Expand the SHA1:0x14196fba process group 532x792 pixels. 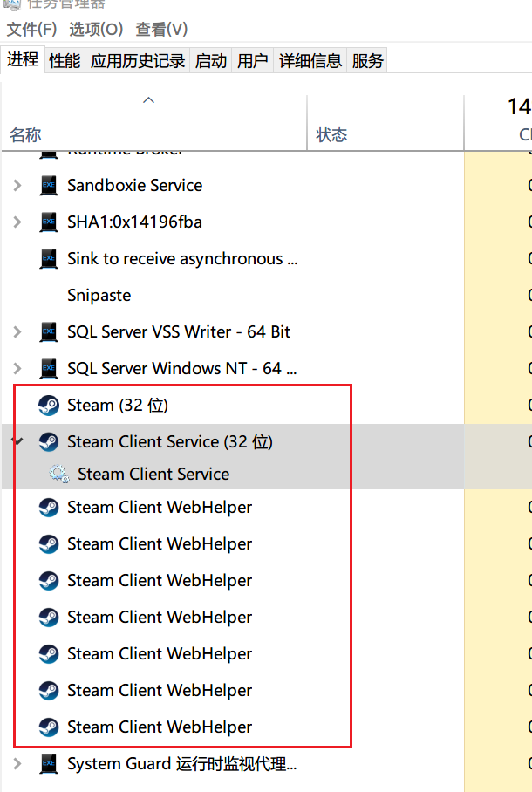coord(17,222)
